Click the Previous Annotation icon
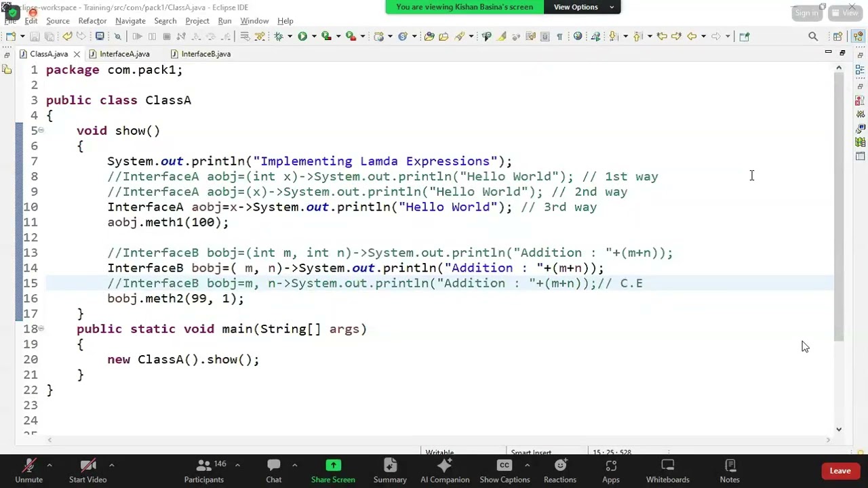This screenshot has width=868, height=488. [637, 36]
